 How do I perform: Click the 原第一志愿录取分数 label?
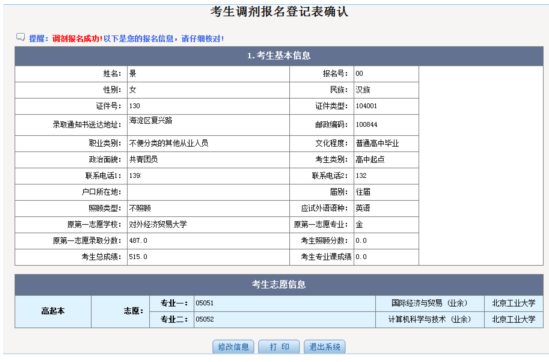click(x=87, y=241)
